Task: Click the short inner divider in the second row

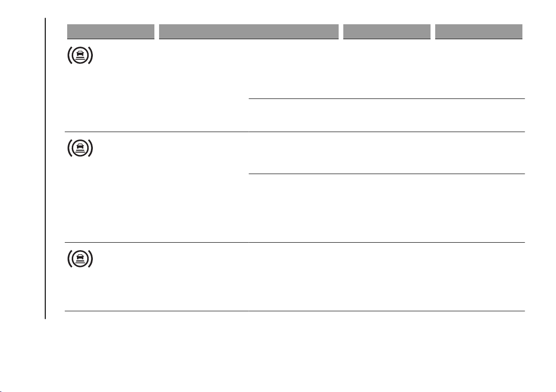Action: [x=387, y=174]
